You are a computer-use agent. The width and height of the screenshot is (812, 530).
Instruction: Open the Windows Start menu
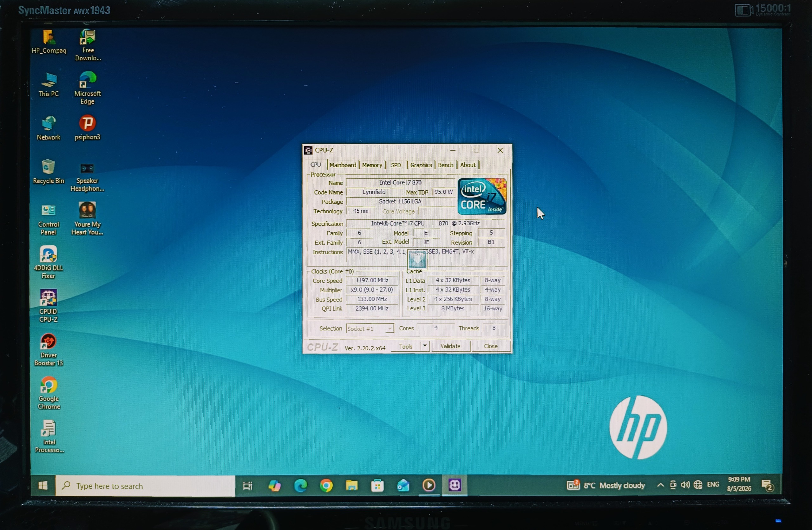[x=43, y=485]
